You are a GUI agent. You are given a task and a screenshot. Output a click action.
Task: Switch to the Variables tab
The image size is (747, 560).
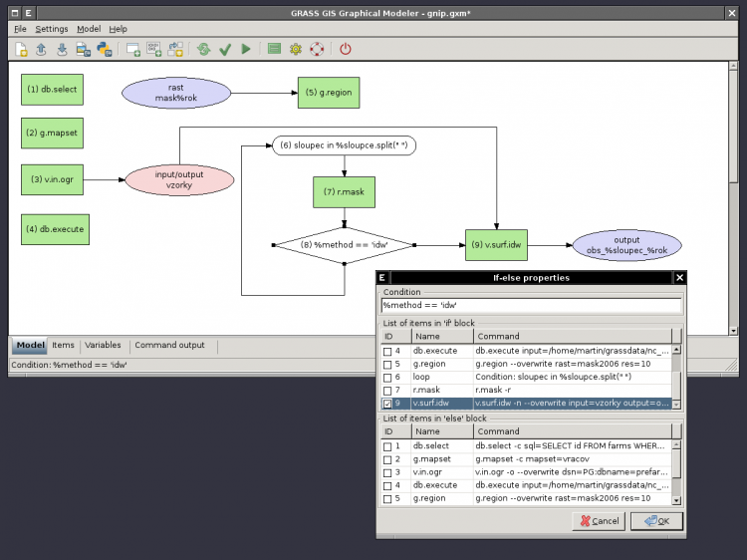click(x=103, y=345)
